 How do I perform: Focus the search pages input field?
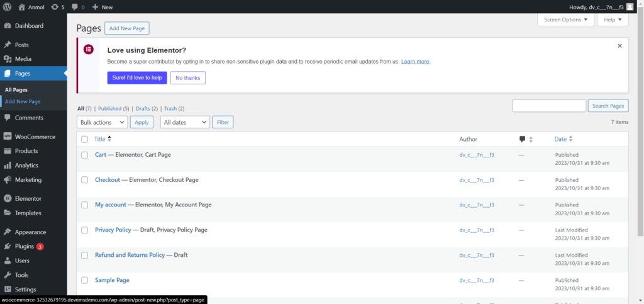coord(549,106)
